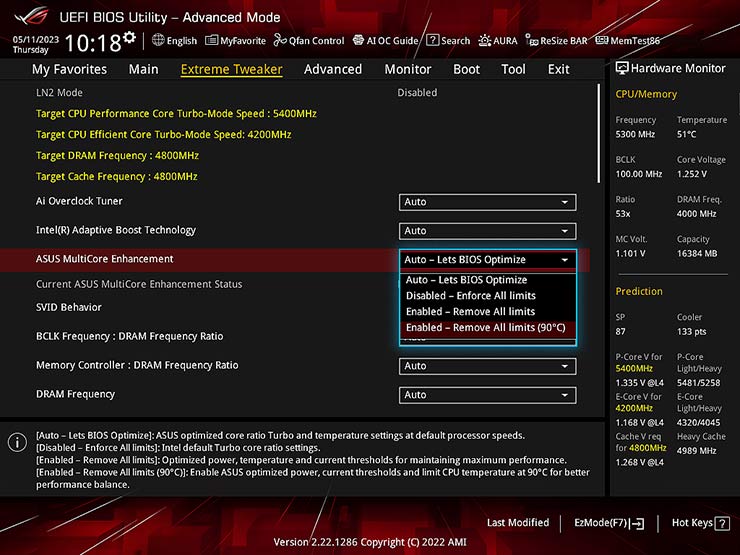Toggle ReSize BAR option
The height and width of the screenshot is (555, 740).
[557, 41]
